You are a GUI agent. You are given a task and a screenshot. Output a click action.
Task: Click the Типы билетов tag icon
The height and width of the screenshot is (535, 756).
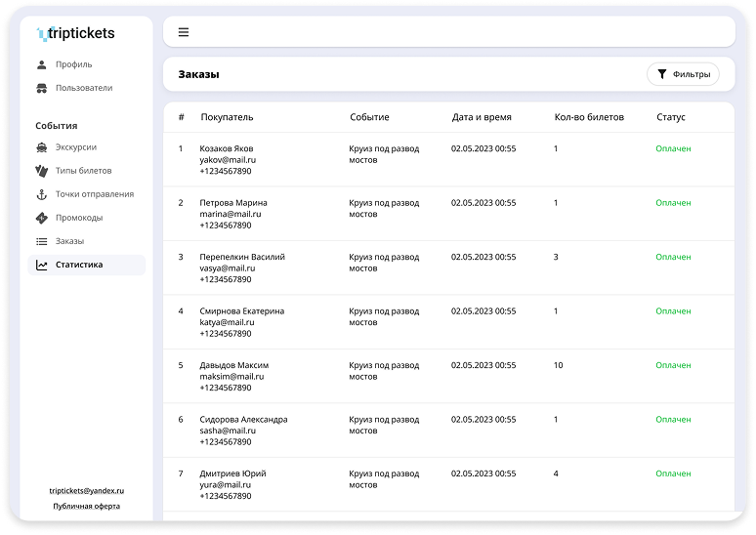pyautogui.click(x=42, y=171)
